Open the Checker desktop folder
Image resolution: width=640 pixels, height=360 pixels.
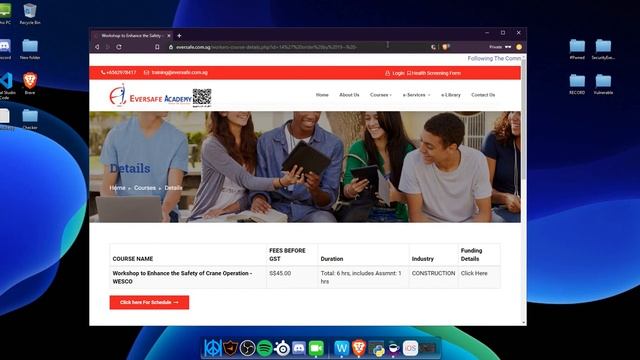click(30, 119)
